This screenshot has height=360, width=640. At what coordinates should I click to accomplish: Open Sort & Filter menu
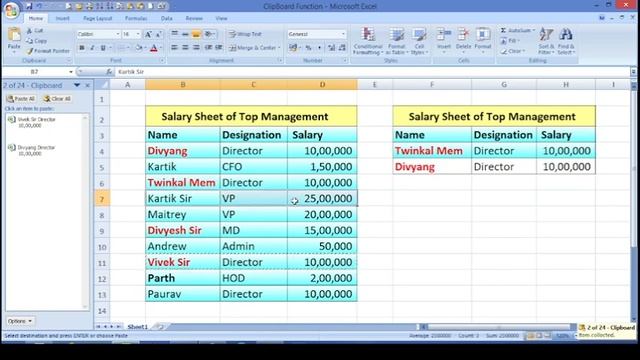546,41
